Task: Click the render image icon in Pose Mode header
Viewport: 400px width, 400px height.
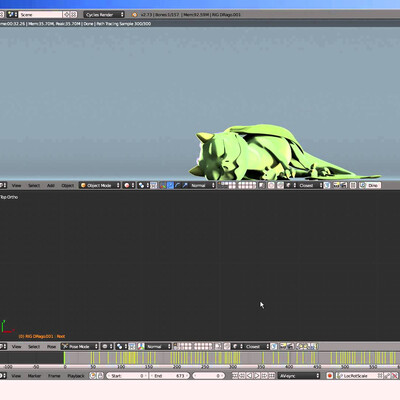Action: pyautogui.click(x=283, y=347)
